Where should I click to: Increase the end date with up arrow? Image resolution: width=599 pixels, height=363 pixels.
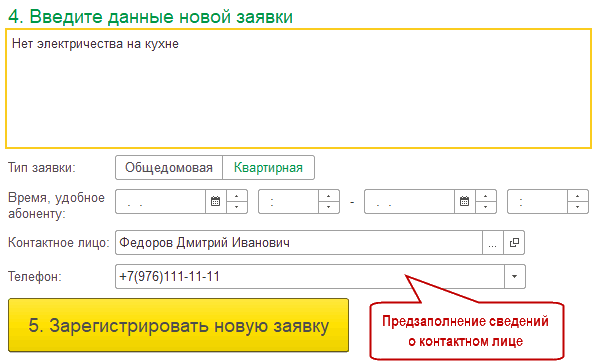(486, 196)
